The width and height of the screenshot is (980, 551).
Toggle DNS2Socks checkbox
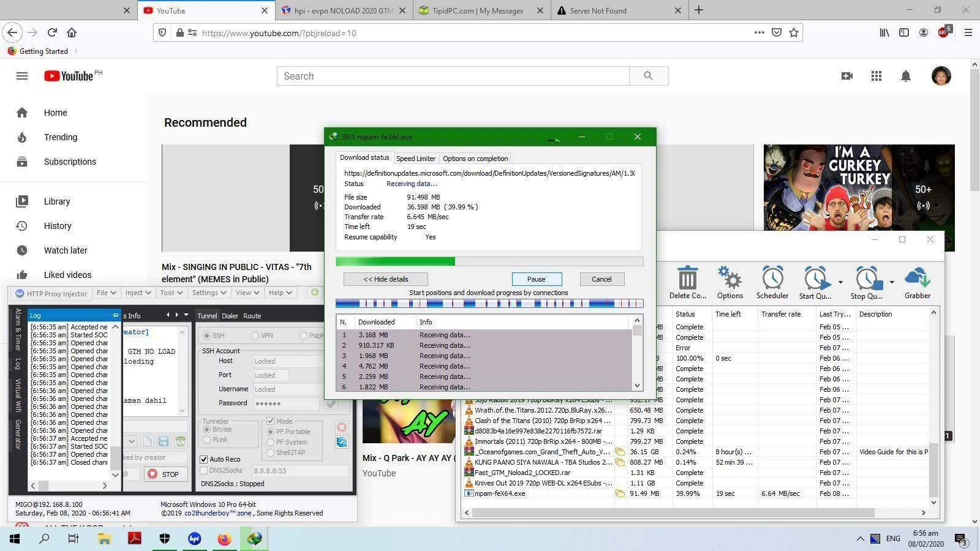(204, 470)
